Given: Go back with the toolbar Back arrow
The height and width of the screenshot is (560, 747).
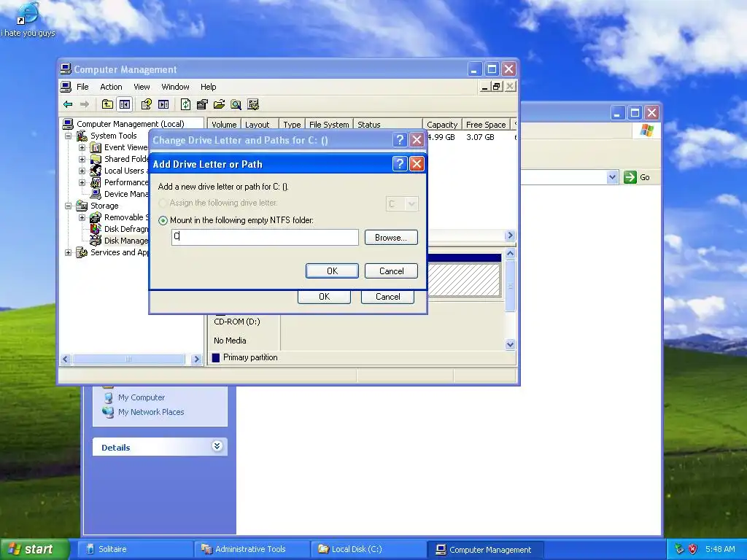Looking at the screenshot, I should click(68, 104).
